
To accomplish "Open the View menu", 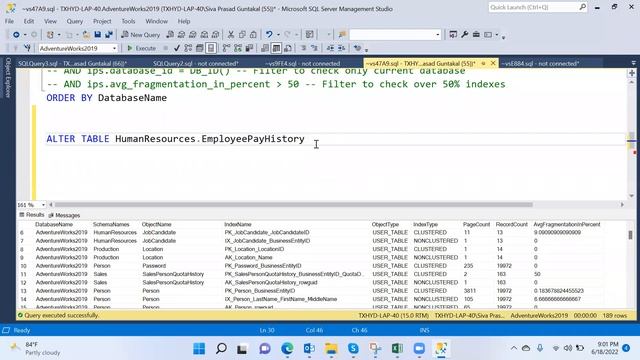I will [50, 21].
